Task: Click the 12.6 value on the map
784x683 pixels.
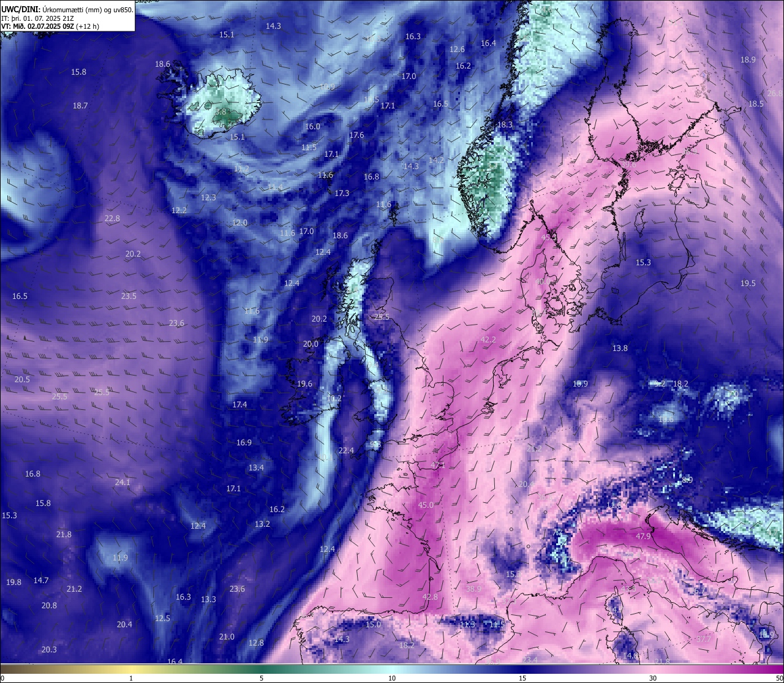Action: [x=457, y=49]
